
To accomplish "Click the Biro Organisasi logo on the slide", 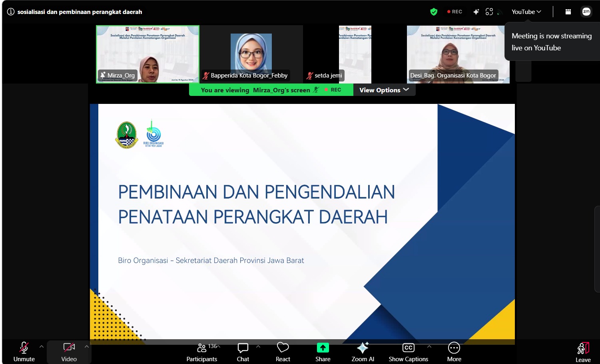I will [x=153, y=134].
